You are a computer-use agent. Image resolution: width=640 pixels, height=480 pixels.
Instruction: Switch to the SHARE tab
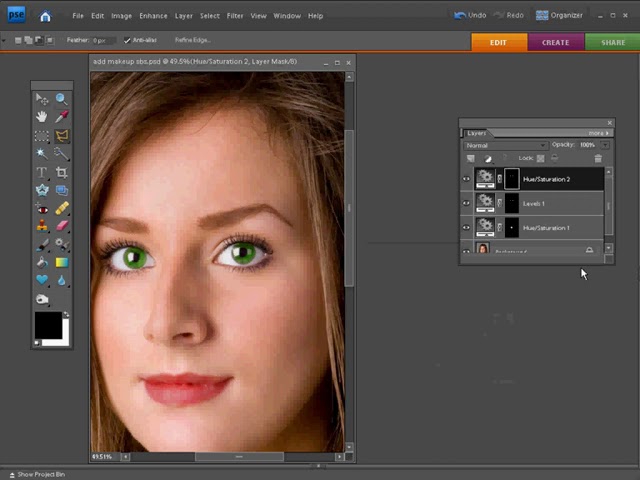(613, 42)
